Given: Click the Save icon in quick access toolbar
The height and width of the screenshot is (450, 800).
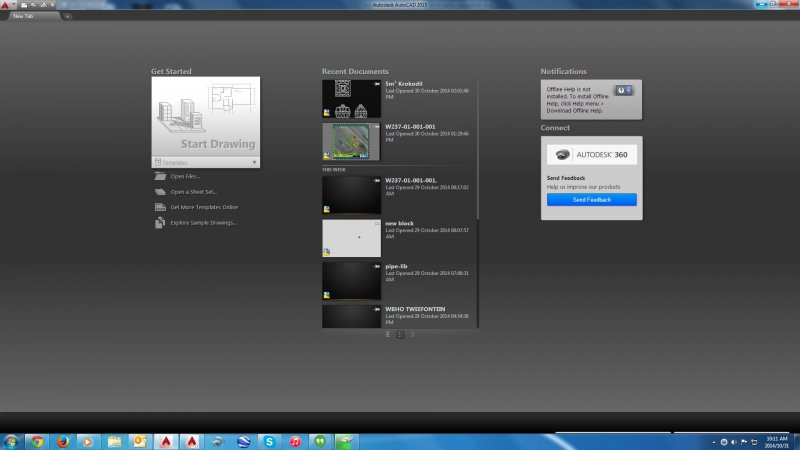Looking at the screenshot, I should click(x=43, y=5).
